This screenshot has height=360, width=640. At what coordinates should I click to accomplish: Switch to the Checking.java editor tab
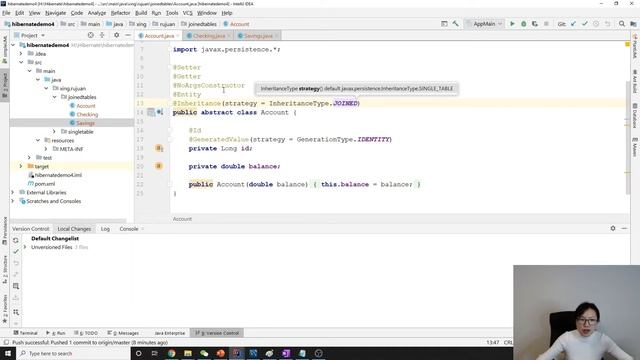209,36
